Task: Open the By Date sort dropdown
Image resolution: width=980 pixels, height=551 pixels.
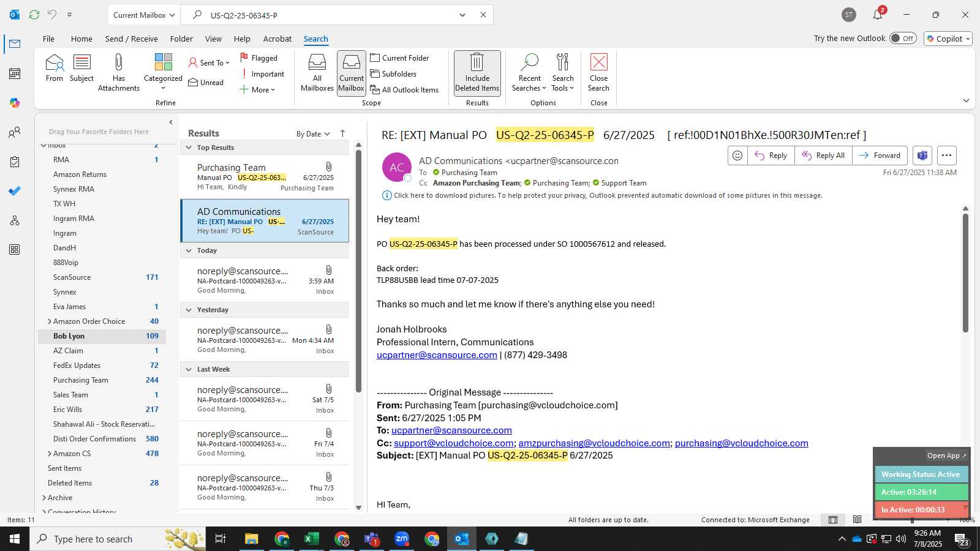Action: [x=313, y=134]
